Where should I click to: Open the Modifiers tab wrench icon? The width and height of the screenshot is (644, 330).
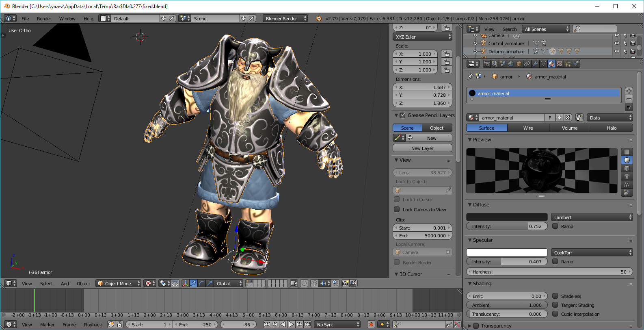tap(535, 64)
